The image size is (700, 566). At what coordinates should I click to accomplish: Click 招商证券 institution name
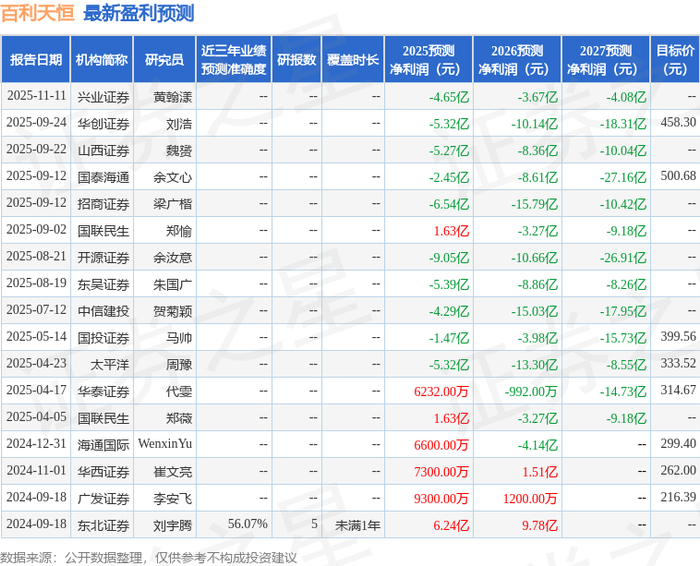pyautogui.click(x=103, y=204)
